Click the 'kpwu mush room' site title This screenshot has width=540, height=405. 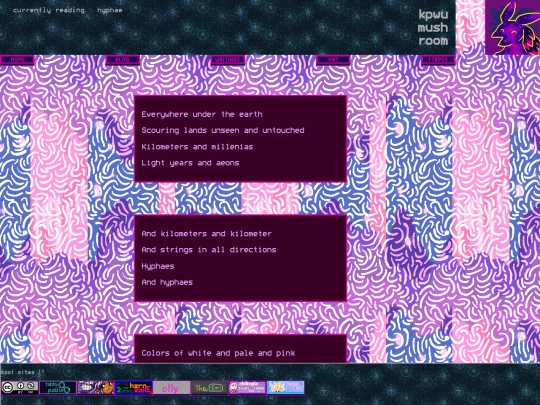pos(433,28)
